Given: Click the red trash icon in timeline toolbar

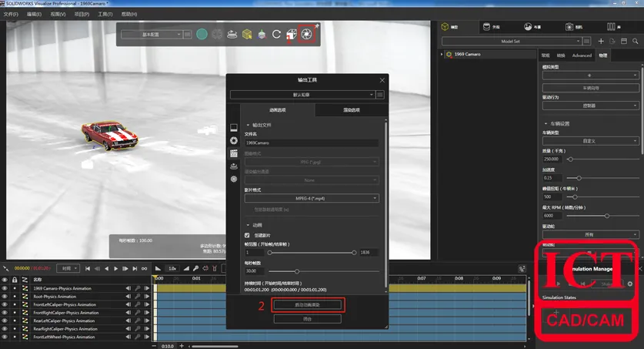Looking at the screenshot, I should coord(215,268).
